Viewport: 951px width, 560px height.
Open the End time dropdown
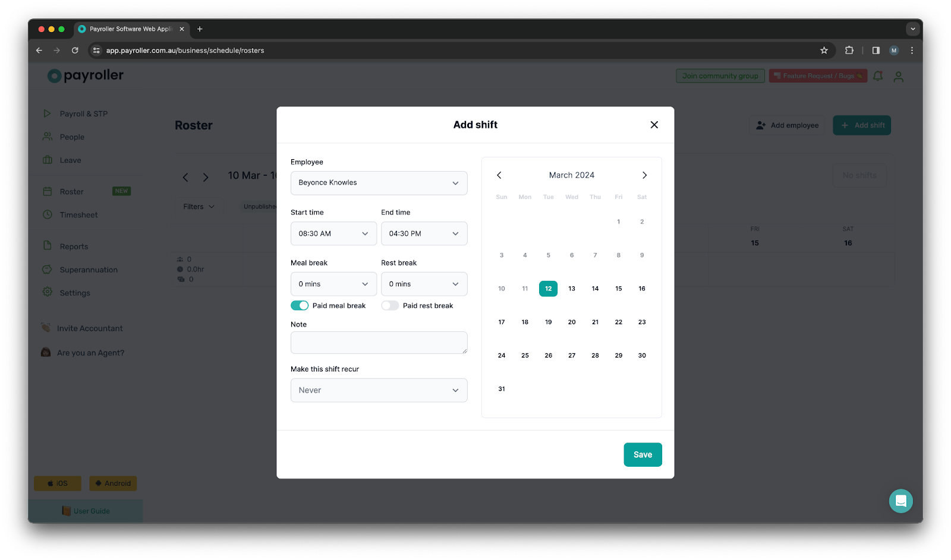[424, 233]
